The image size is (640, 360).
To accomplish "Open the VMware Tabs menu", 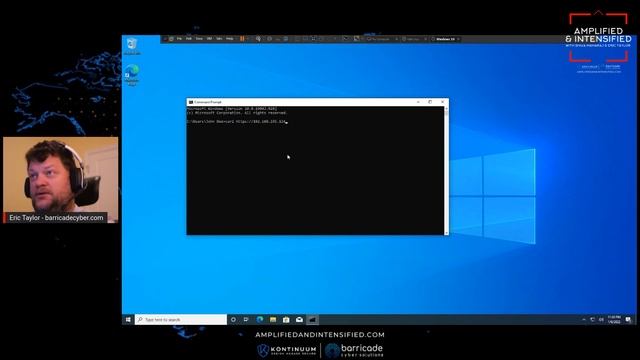I will (219, 39).
